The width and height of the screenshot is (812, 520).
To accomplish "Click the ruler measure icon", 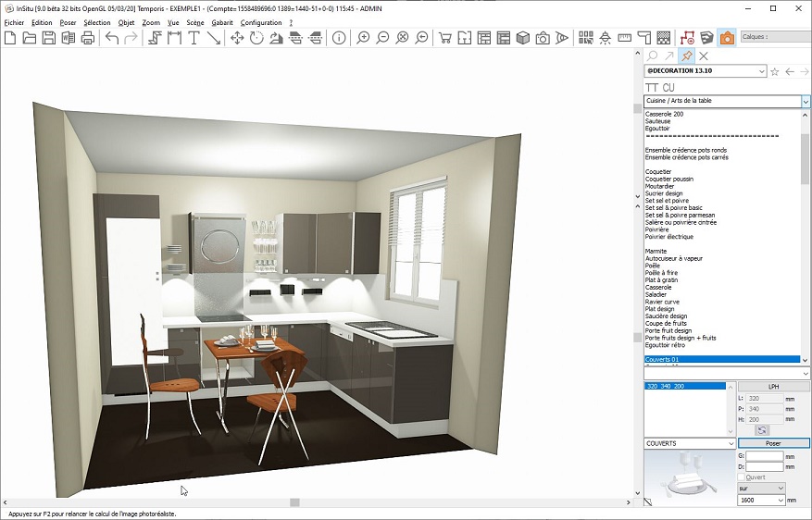I will point(624,38).
